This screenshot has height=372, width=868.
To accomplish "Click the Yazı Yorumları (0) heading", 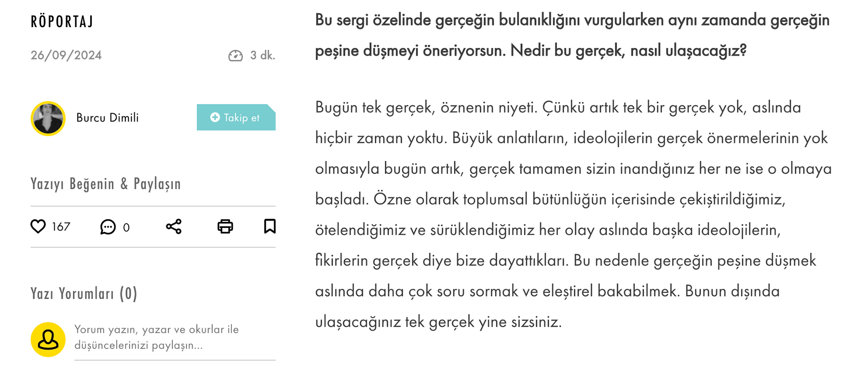I will (84, 294).
